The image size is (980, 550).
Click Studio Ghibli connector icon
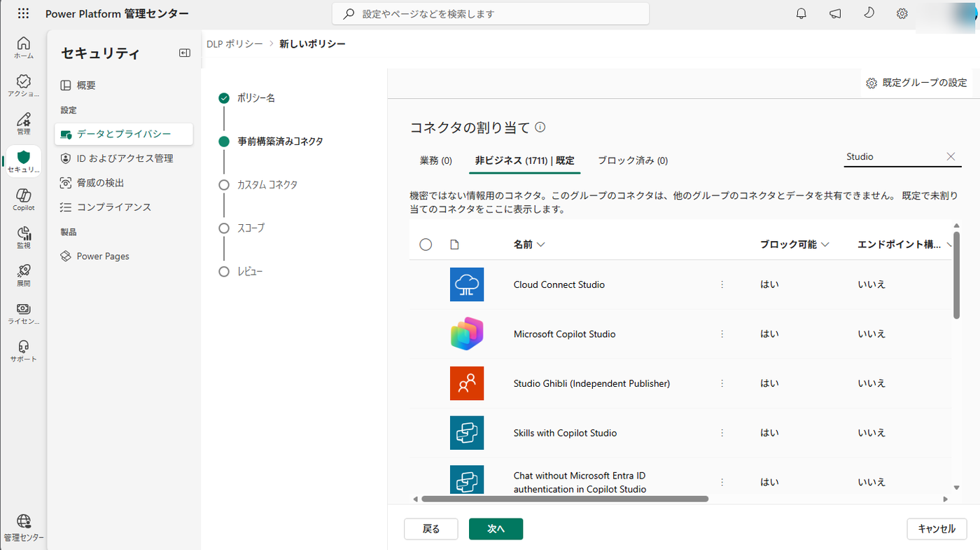(x=467, y=383)
